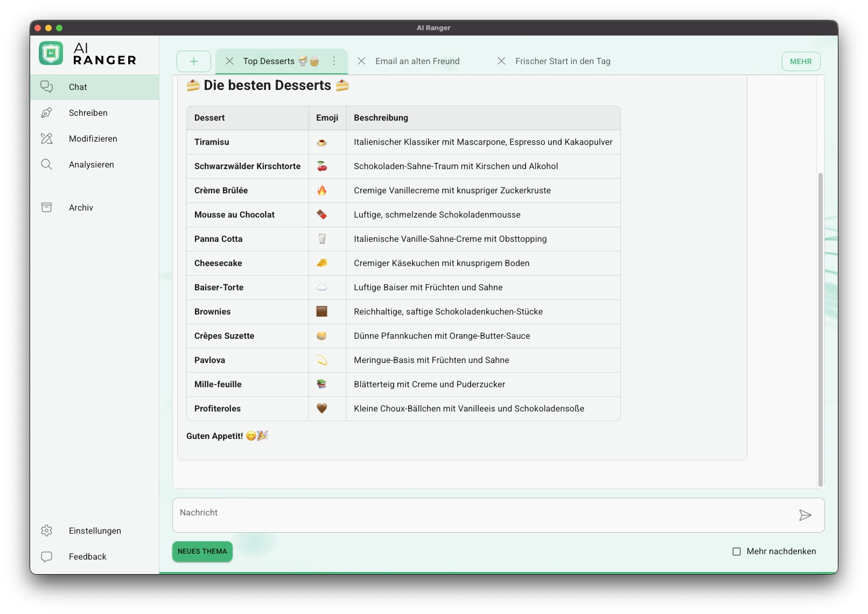Close the Frischer Start in den Tag tab

point(501,61)
